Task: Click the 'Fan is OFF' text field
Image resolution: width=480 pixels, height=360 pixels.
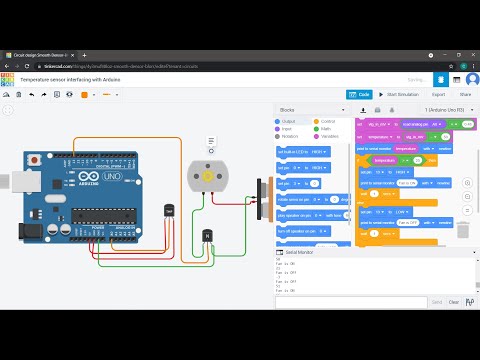Action: [408, 223]
